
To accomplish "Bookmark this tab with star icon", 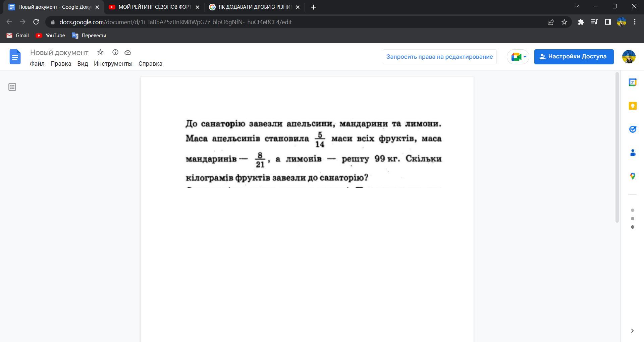I will tap(564, 22).
